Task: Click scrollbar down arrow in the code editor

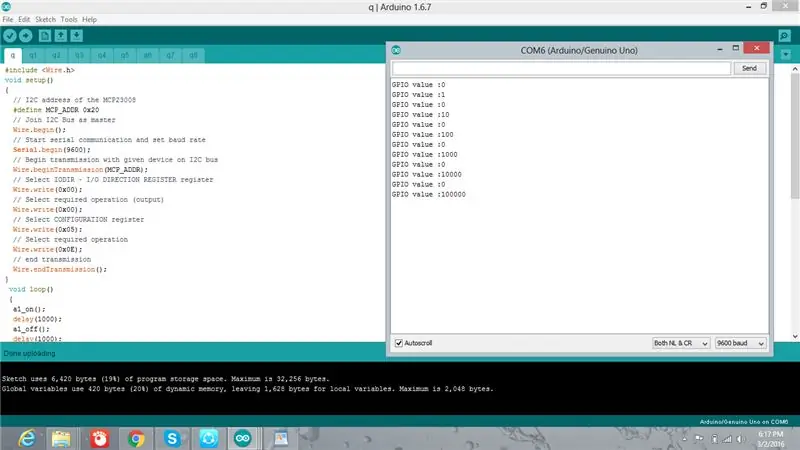Action: pyautogui.click(x=795, y=336)
